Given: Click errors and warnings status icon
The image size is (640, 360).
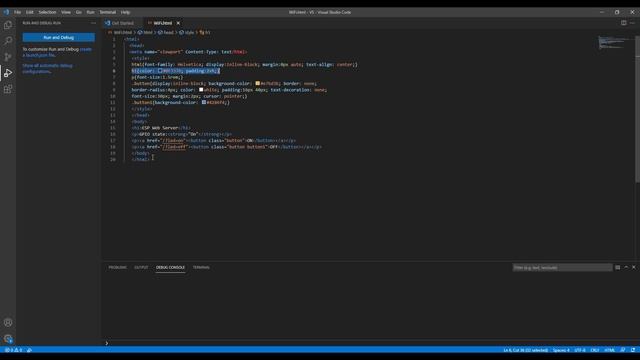Looking at the screenshot, I should click(x=13, y=350).
